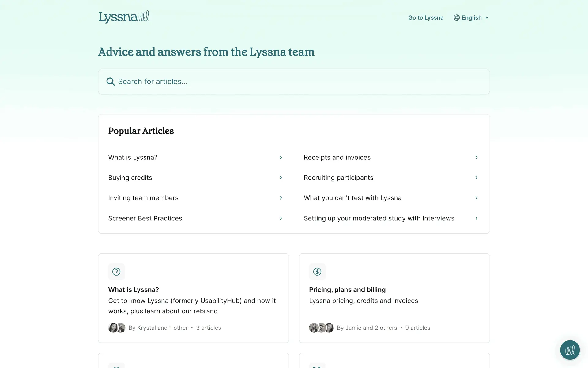Focus the Search for articles field
The width and height of the screenshot is (588, 368).
(294, 82)
